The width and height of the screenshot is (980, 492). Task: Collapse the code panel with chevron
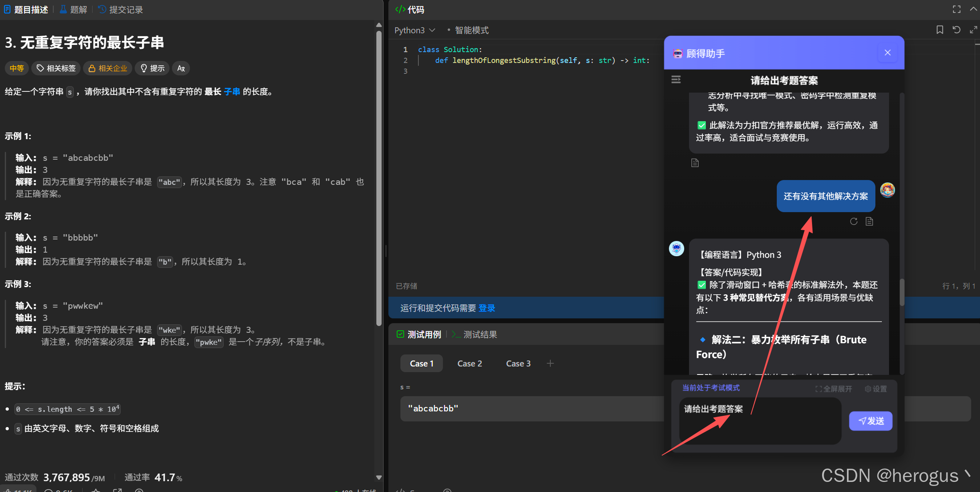pyautogui.click(x=973, y=9)
